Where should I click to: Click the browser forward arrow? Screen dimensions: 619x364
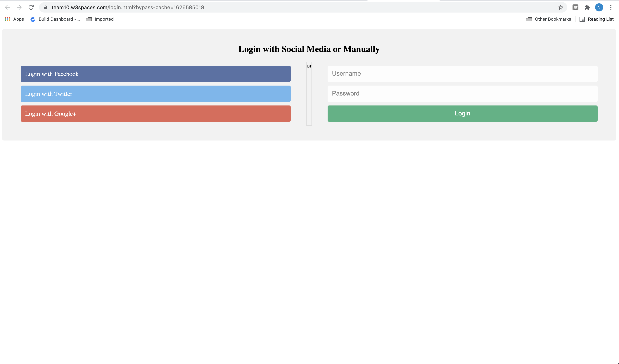click(x=19, y=7)
